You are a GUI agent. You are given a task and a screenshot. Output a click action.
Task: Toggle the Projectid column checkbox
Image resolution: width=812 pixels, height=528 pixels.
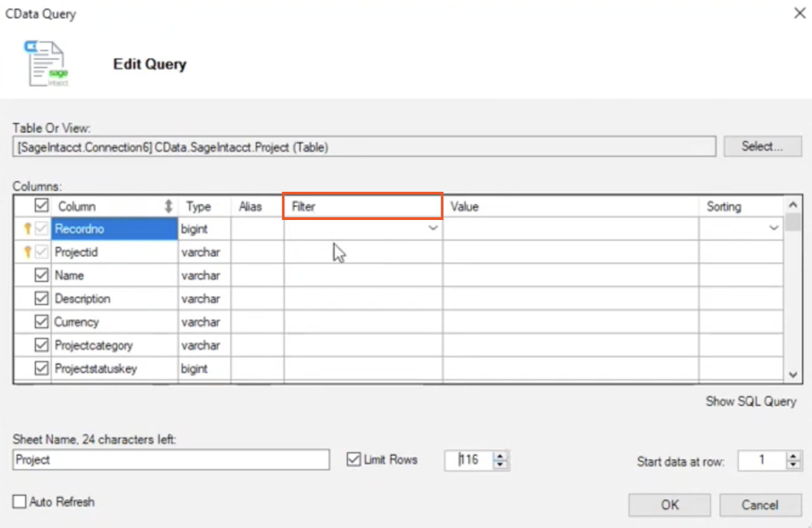41,252
